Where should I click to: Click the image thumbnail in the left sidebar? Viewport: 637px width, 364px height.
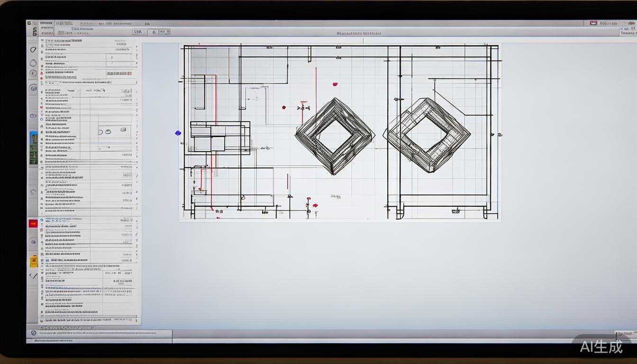pos(34,147)
